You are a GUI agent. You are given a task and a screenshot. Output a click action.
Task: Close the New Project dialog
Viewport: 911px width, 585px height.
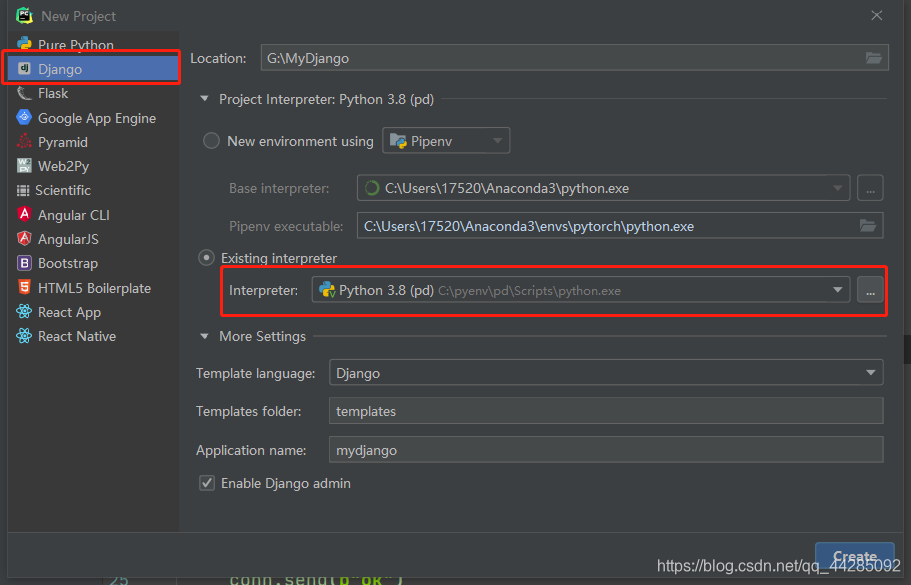point(876,16)
